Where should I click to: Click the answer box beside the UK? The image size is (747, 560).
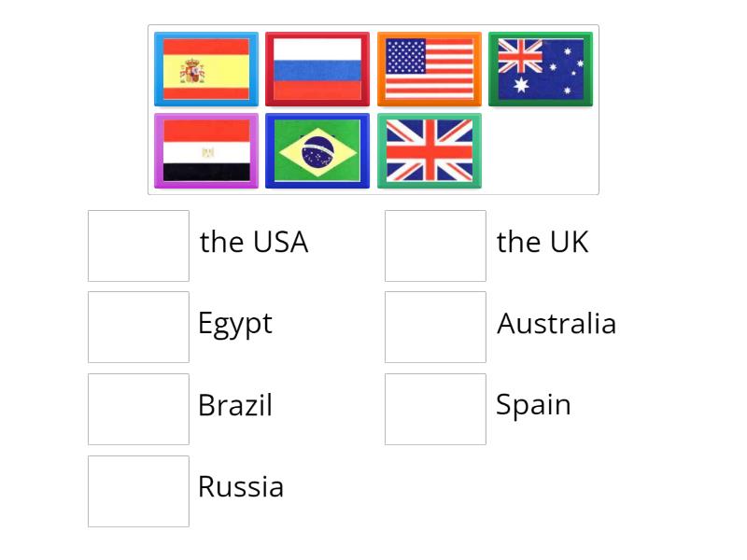[x=435, y=244]
